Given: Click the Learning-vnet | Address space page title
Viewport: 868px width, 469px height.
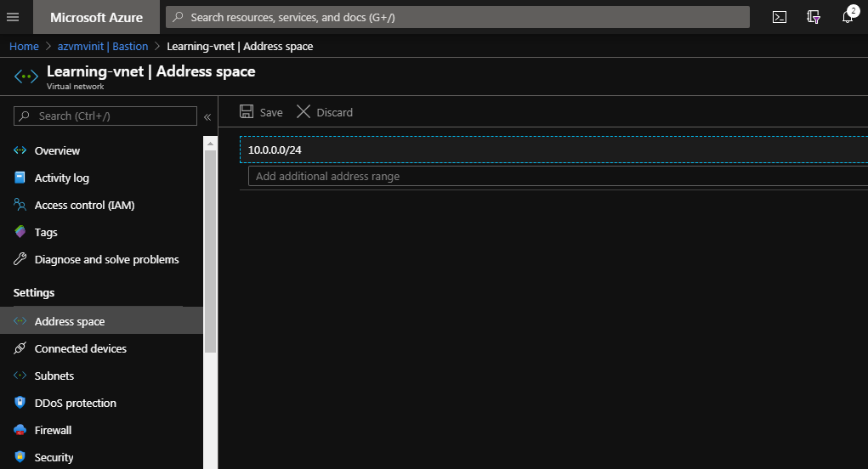Looking at the screenshot, I should tap(151, 71).
